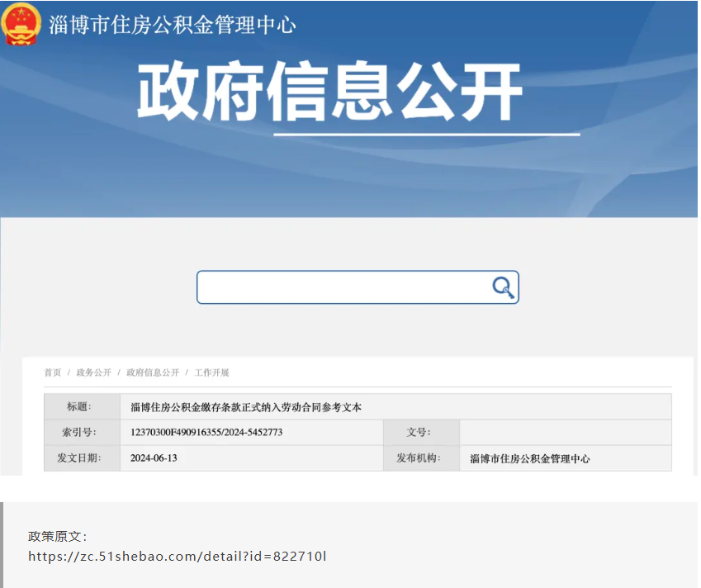This screenshot has width=701, height=588.
Task: Select the document title text in the table
Action: pyautogui.click(x=246, y=407)
